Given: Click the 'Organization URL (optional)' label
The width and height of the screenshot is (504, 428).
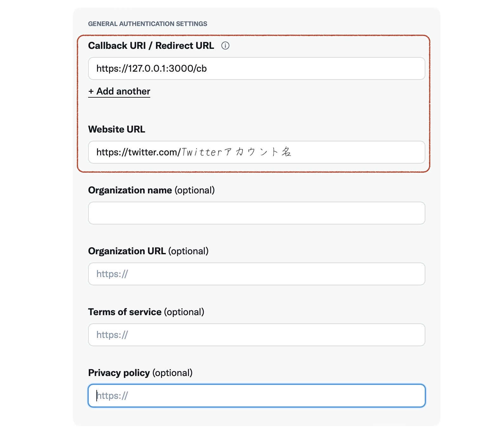Looking at the screenshot, I should click(x=148, y=251).
